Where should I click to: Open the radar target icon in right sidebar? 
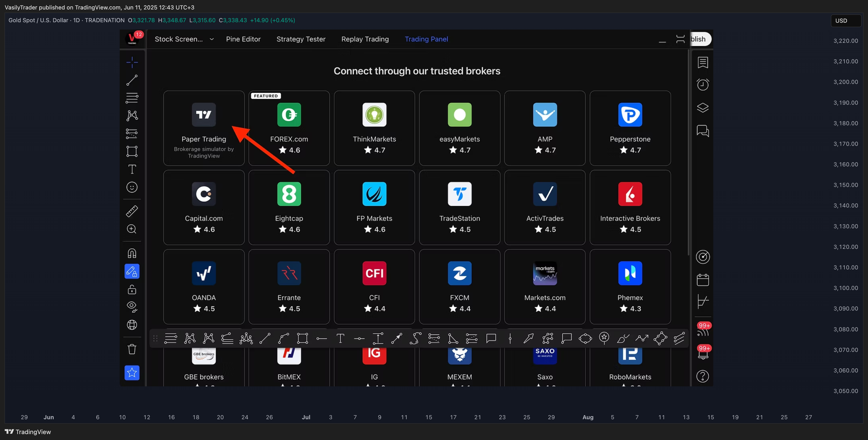(x=702, y=257)
